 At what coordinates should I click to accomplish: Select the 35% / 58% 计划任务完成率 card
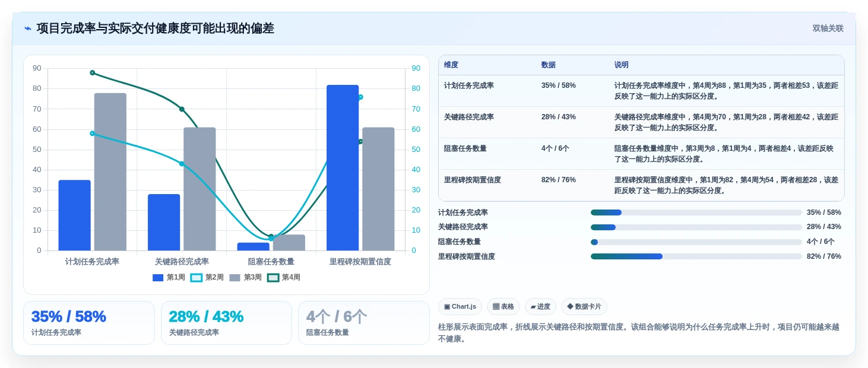pos(89,323)
